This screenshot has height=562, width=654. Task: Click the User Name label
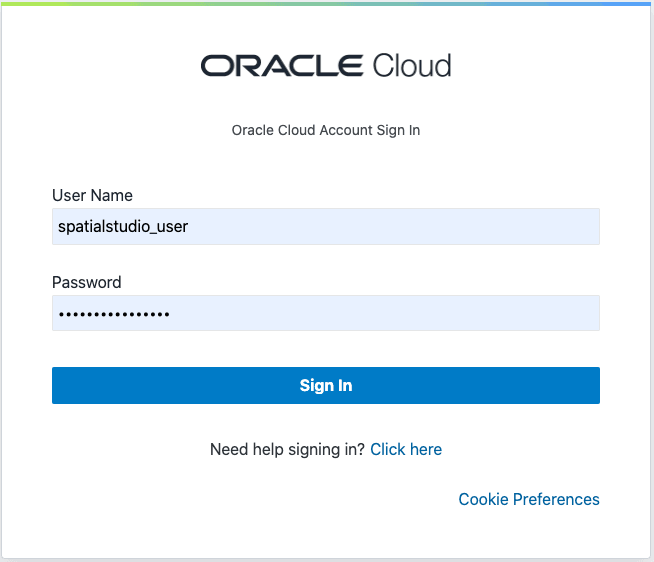tap(92, 195)
